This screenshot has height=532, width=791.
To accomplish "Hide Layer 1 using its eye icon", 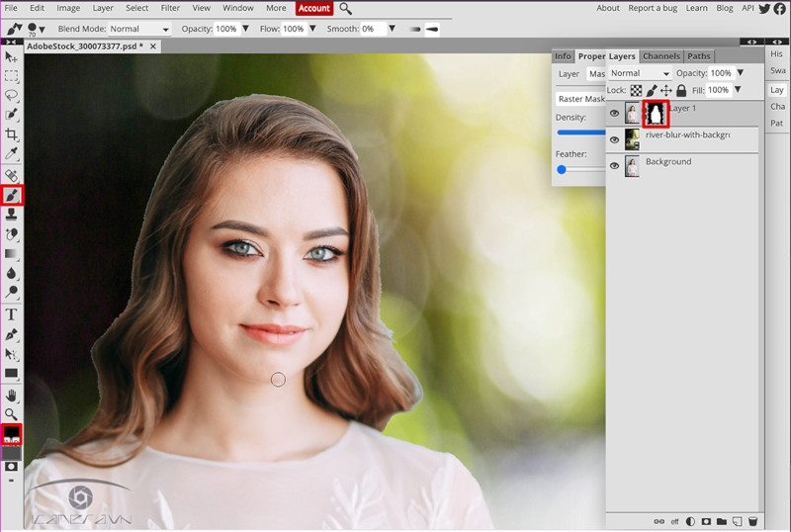I will [x=615, y=114].
